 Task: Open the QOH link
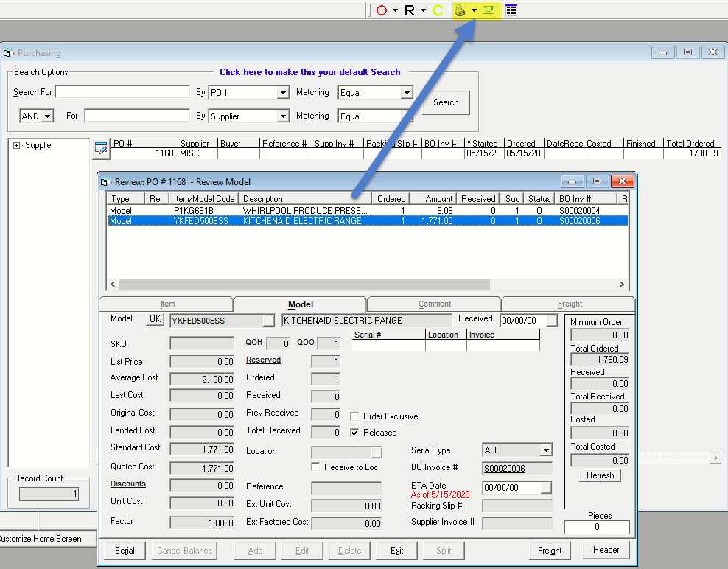(x=253, y=342)
